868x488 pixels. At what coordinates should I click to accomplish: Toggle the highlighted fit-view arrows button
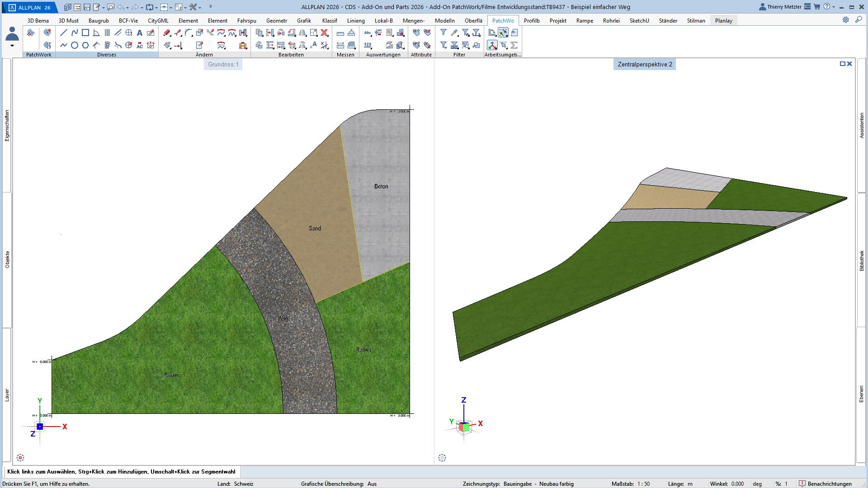[x=503, y=33]
